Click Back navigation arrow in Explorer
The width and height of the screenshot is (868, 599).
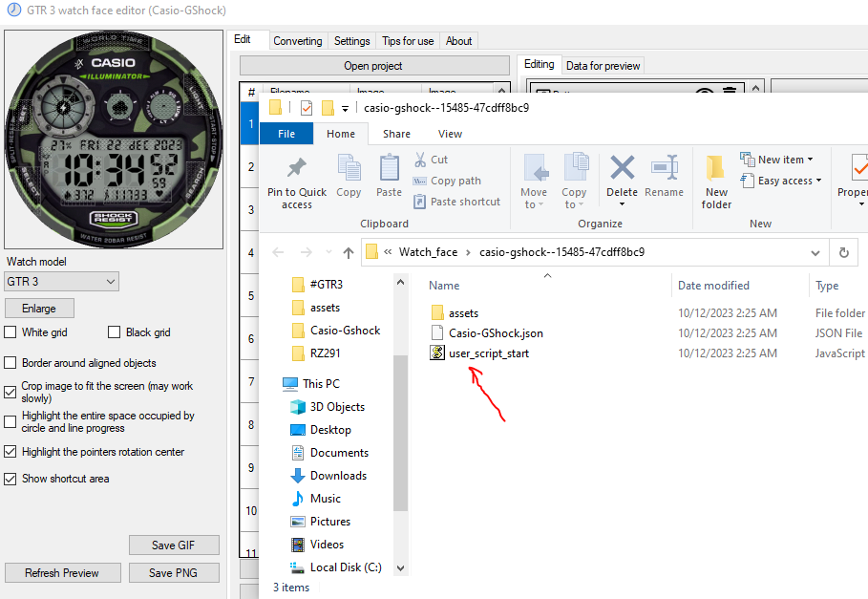[278, 252]
